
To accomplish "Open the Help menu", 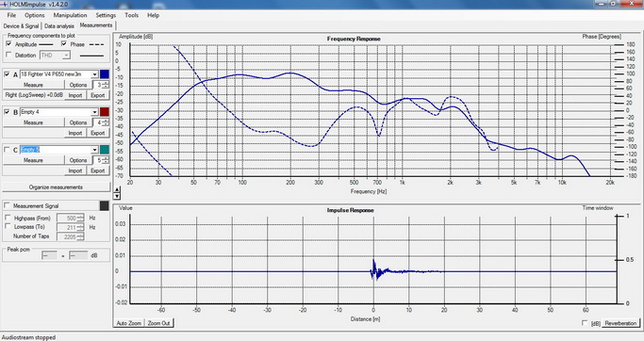I will [153, 15].
